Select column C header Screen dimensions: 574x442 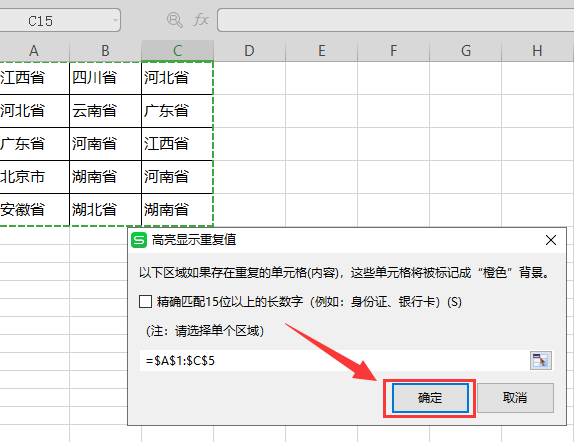(178, 51)
